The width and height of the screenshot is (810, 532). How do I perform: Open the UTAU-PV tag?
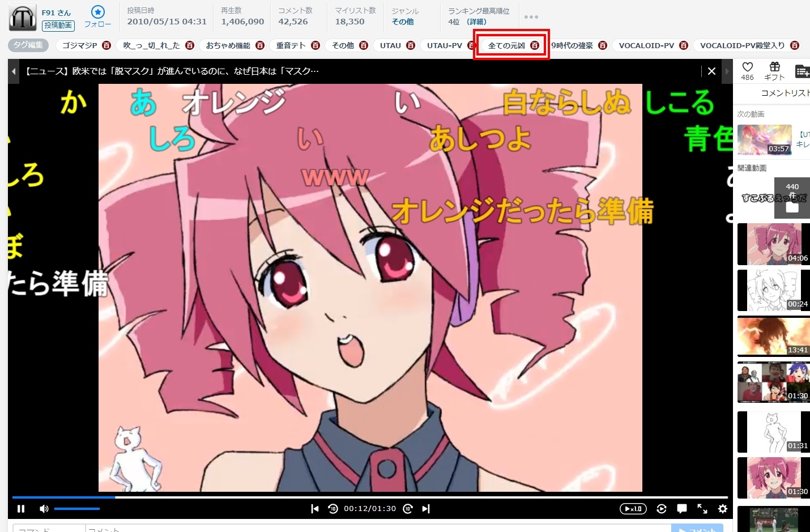click(x=445, y=45)
